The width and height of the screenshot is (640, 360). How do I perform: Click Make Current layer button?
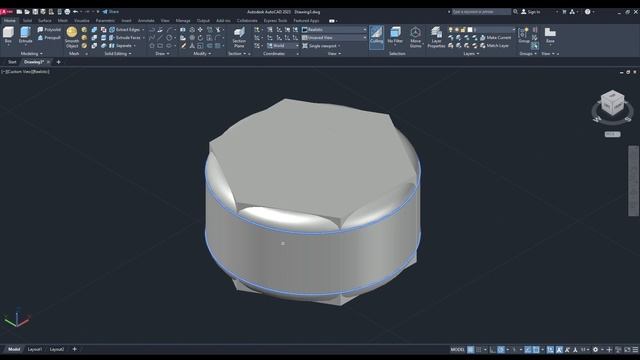coord(495,38)
